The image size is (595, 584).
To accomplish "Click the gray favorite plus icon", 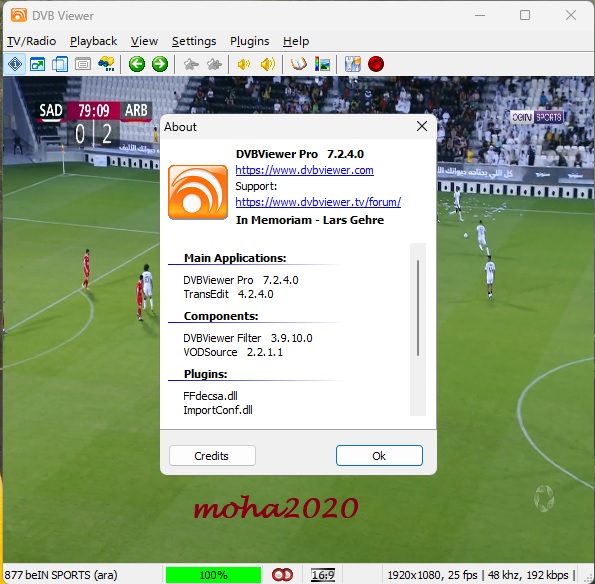I will [x=214, y=65].
